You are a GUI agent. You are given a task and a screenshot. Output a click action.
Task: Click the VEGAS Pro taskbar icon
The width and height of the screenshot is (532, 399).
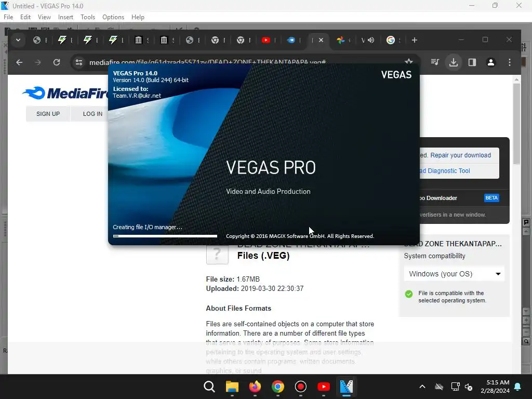[x=347, y=387]
